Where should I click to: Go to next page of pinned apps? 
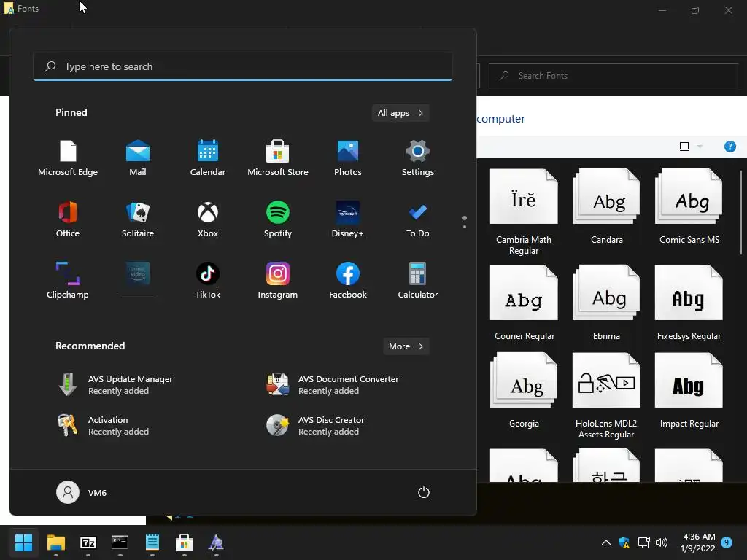click(x=465, y=227)
